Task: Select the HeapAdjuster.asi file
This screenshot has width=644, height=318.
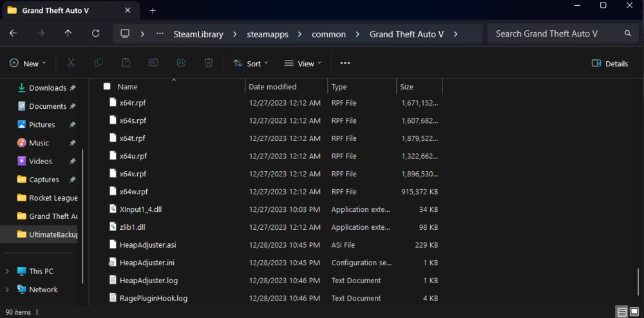Action: 147,245
